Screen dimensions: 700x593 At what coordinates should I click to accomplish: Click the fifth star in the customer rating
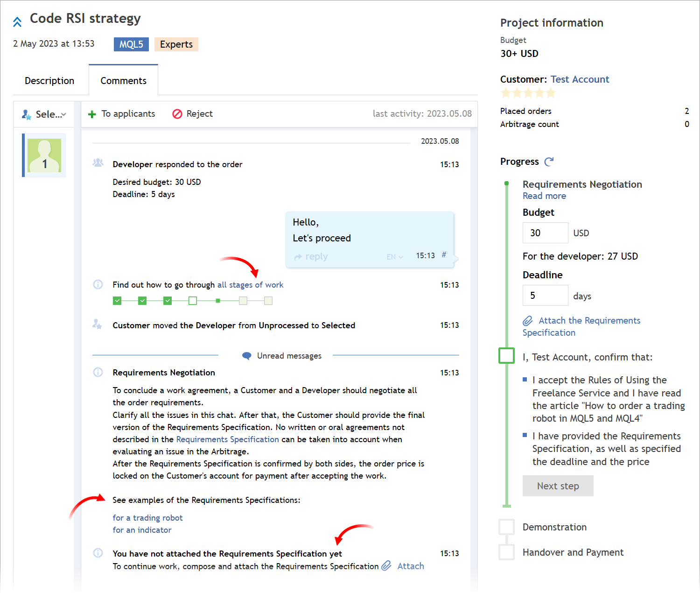tap(551, 93)
